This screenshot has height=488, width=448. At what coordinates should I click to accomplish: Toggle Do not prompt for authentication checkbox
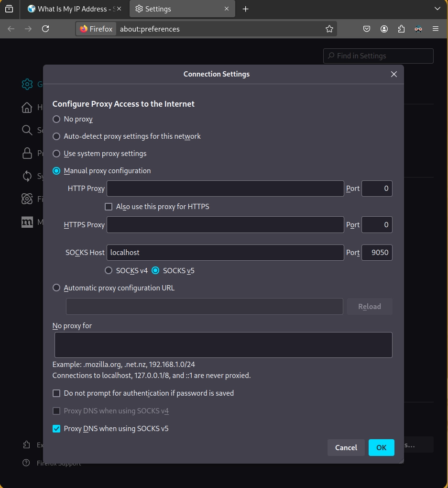tap(56, 393)
